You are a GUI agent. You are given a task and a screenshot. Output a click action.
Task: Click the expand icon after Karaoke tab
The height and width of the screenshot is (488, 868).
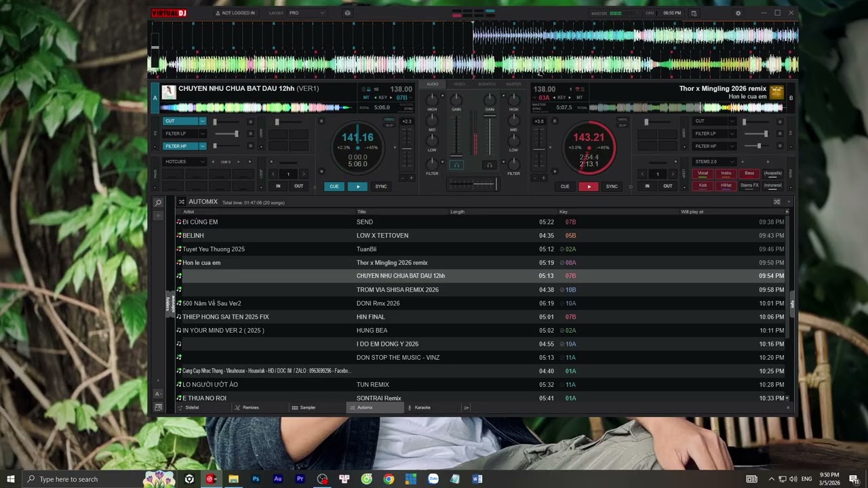click(466, 407)
